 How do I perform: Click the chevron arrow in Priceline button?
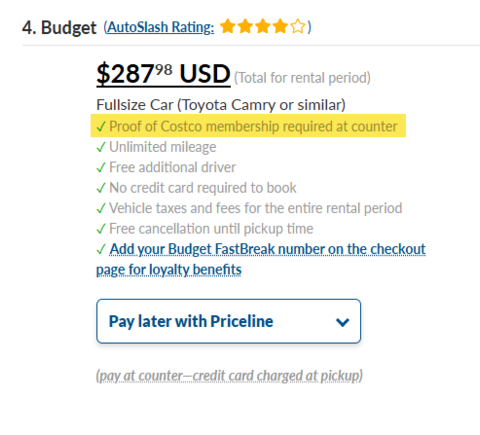click(342, 322)
